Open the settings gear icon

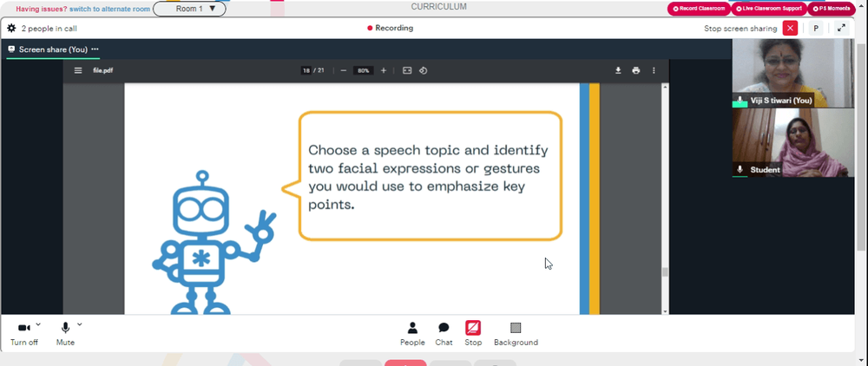[11, 29]
